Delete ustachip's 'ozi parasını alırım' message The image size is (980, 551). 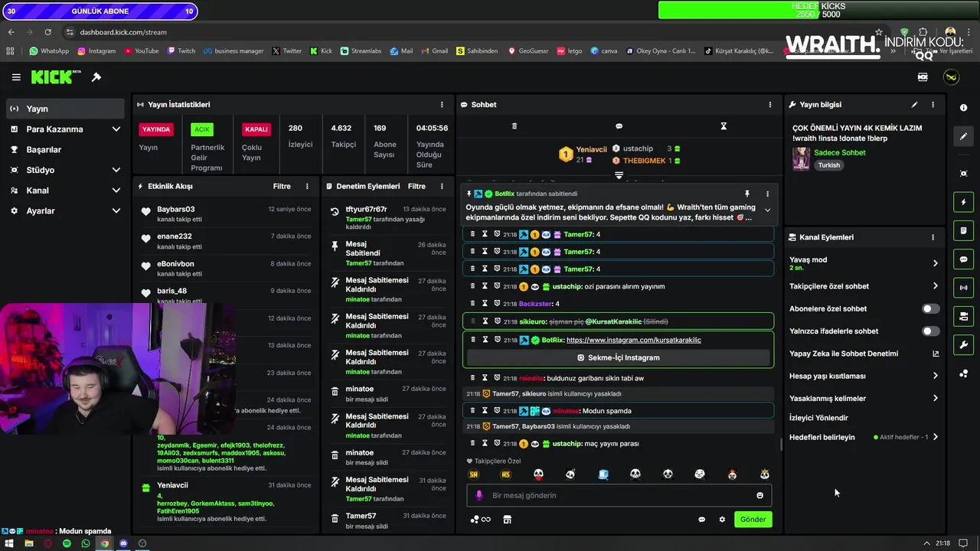[x=472, y=286]
